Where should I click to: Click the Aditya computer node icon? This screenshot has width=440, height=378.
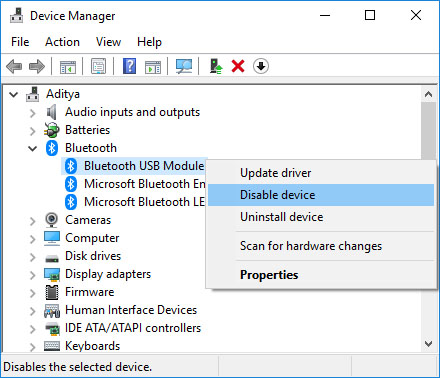(x=33, y=94)
